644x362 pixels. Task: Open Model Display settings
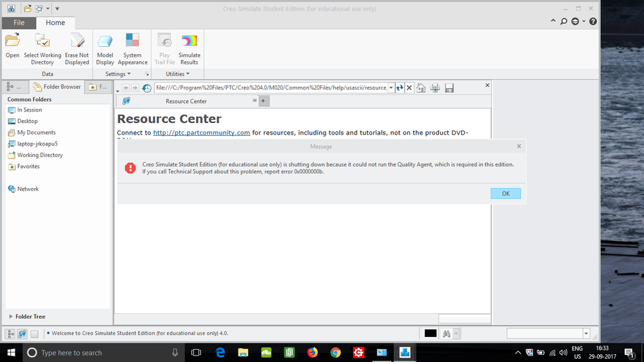(x=104, y=49)
